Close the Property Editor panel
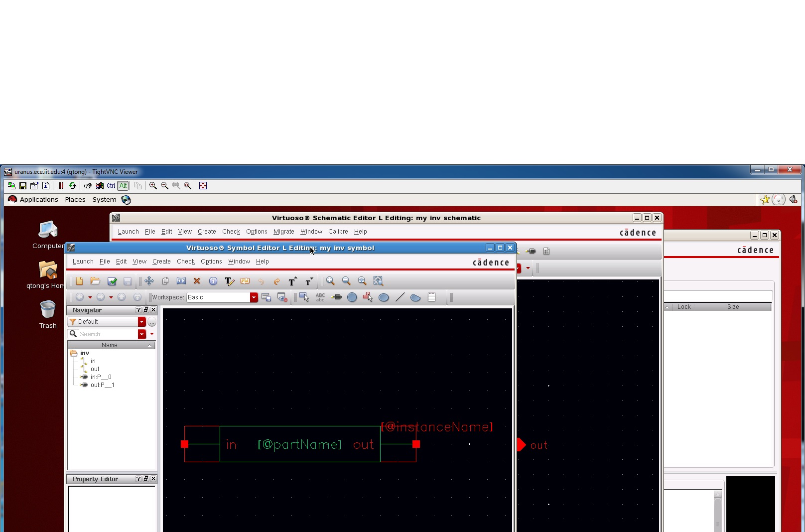This screenshot has width=805, height=532. 153,479
